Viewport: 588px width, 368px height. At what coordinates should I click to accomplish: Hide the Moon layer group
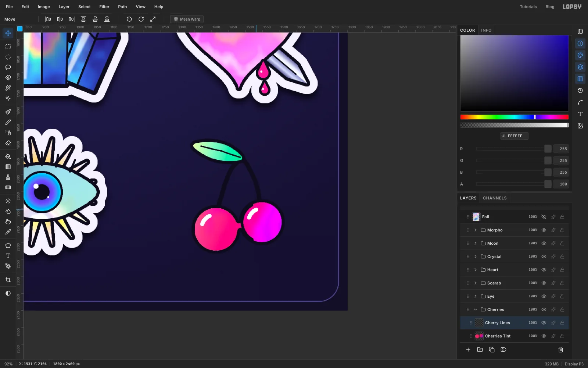(x=544, y=243)
